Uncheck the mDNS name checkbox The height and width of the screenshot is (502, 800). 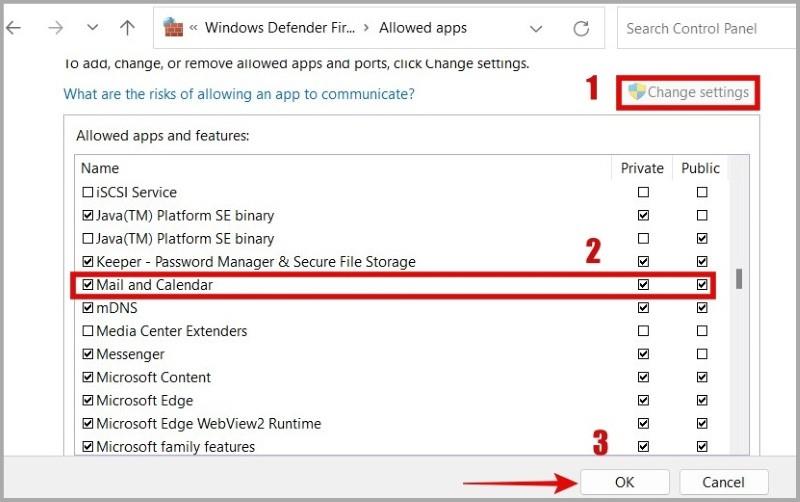pos(88,308)
